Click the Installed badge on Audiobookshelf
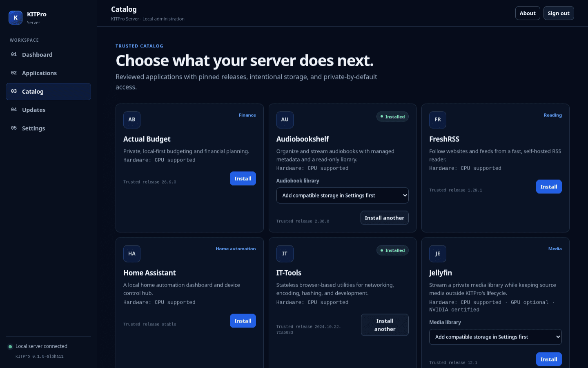The height and width of the screenshot is (368, 588). (392, 117)
